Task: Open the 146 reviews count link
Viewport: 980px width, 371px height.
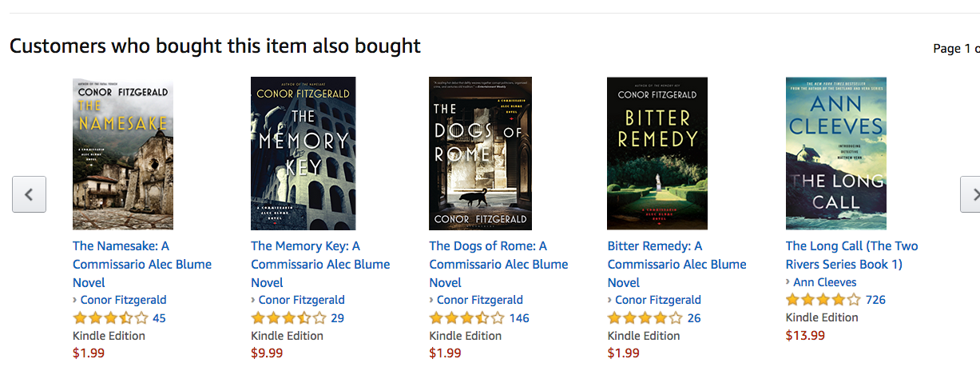Action: click(519, 318)
